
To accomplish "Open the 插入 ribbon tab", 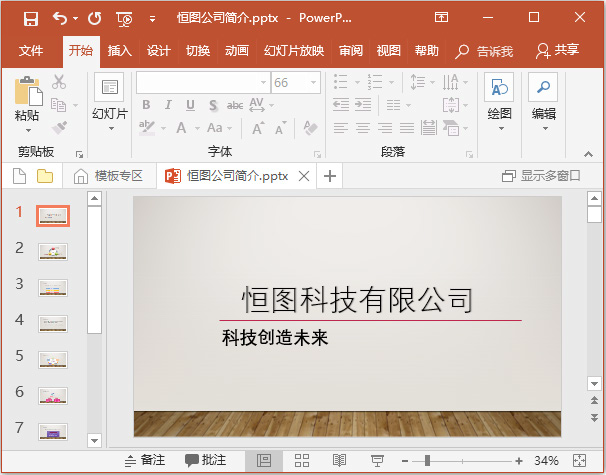I will click(x=119, y=51).
